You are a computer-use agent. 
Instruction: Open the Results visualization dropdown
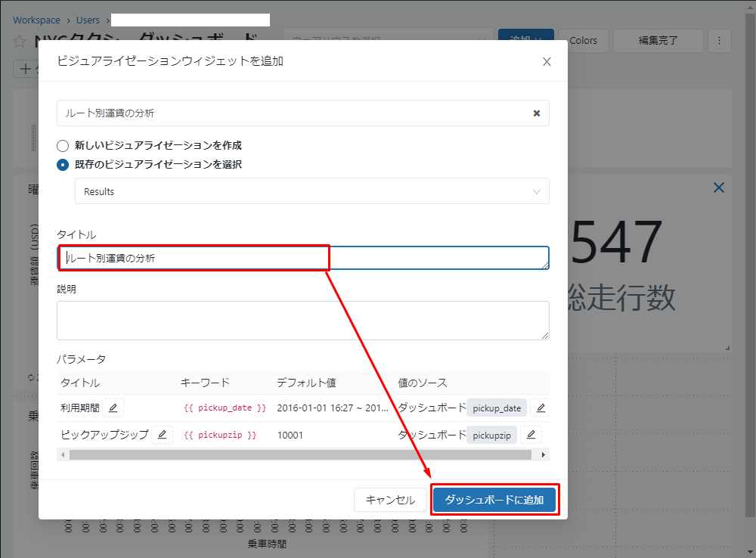[x=311, y=191]
